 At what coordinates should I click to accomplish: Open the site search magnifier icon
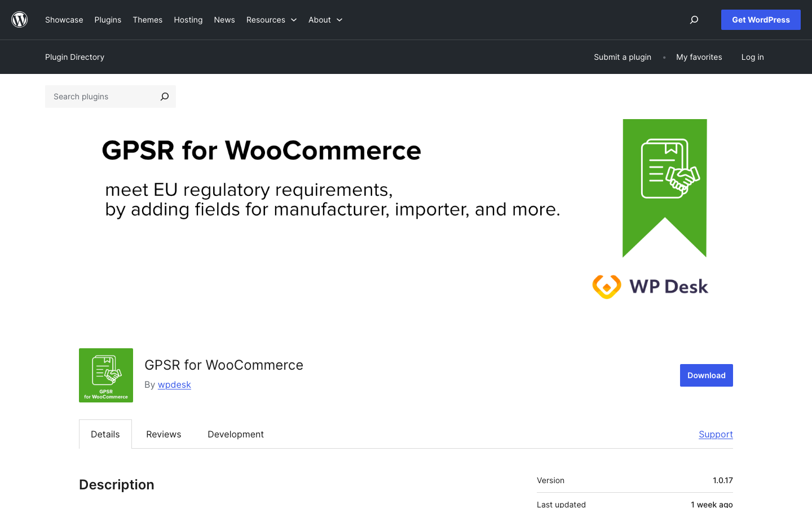point(694,20)
